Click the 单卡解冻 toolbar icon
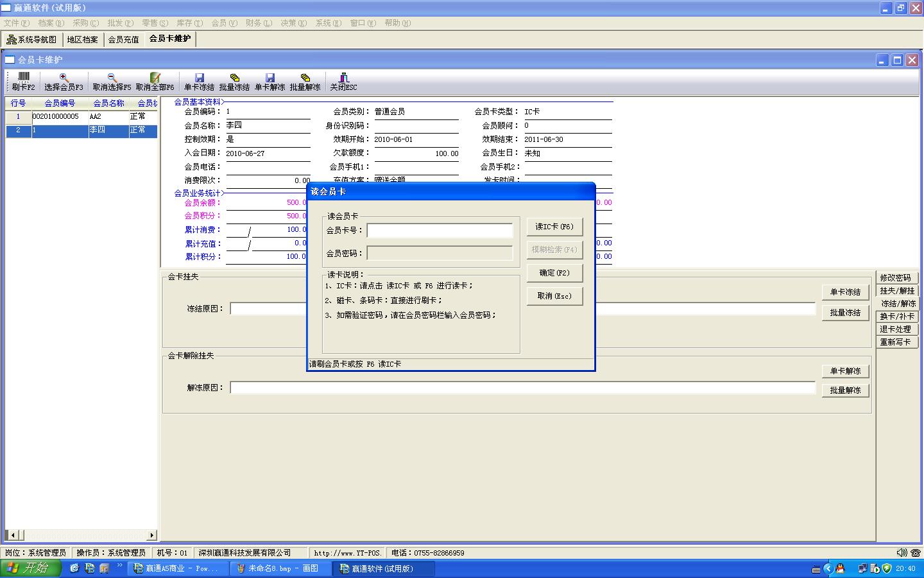 pyautogui.click(x=269, y=78)
